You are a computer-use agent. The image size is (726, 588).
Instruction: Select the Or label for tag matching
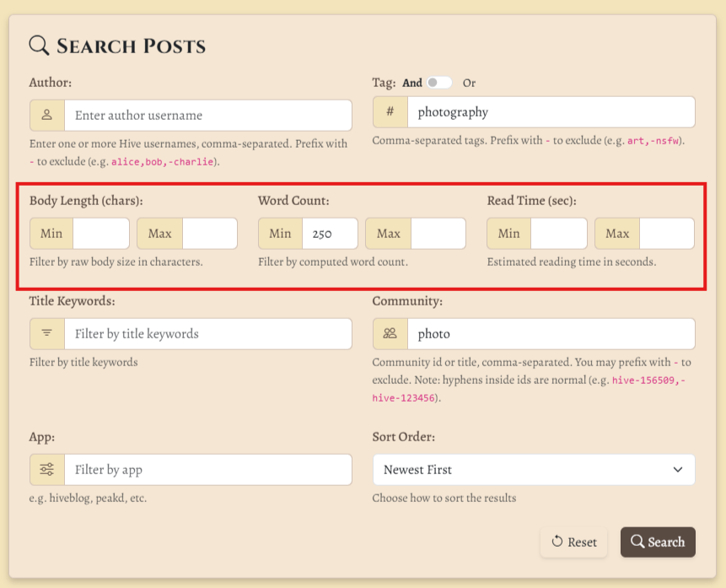pos(469,83)
